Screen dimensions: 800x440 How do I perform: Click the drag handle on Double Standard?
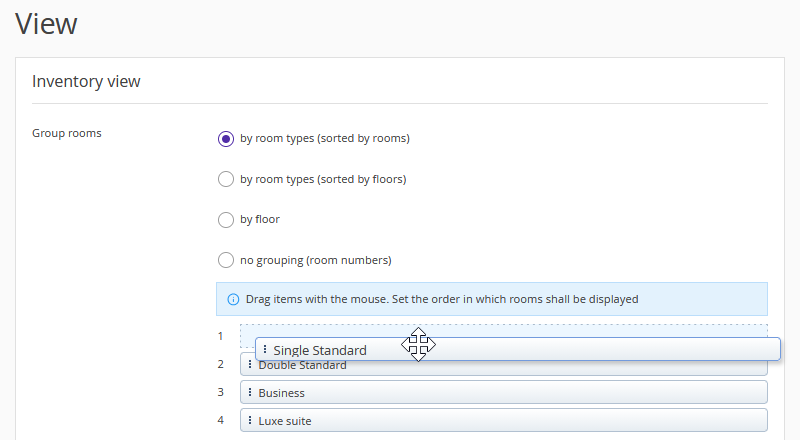250,366
